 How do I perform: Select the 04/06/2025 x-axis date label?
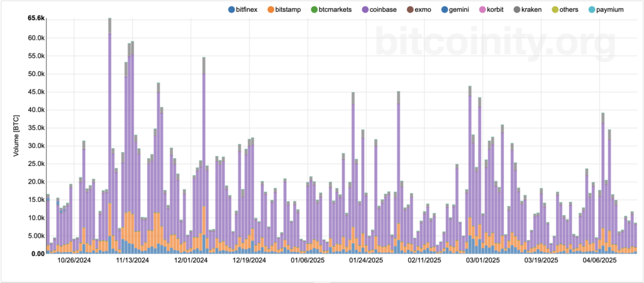click(599, 260)
